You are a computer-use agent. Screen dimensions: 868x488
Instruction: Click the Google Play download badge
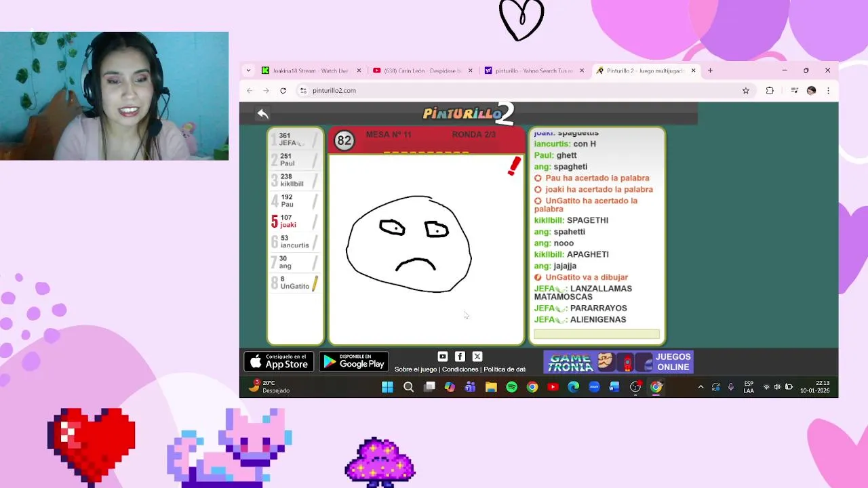click(x=354, y=362)
